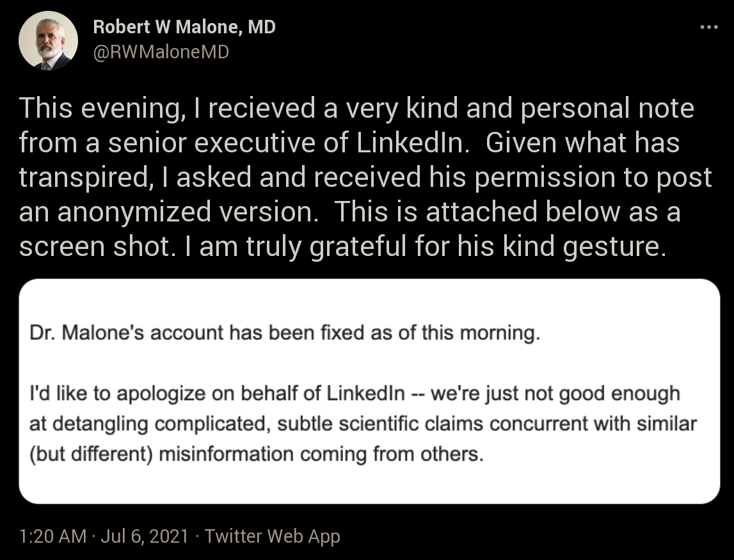Click the 'at detangling complicated' line in image

click(363, 424)
